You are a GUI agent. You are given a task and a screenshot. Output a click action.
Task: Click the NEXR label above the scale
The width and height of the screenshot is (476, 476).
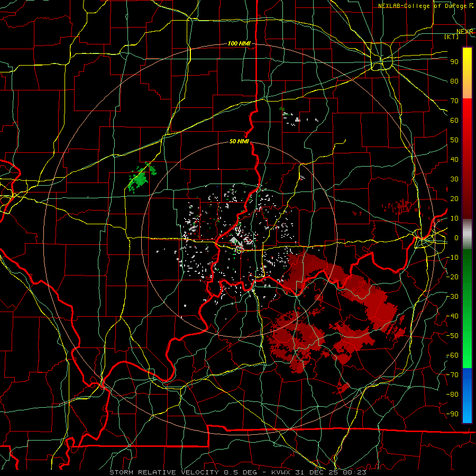[x=465, y=32]
